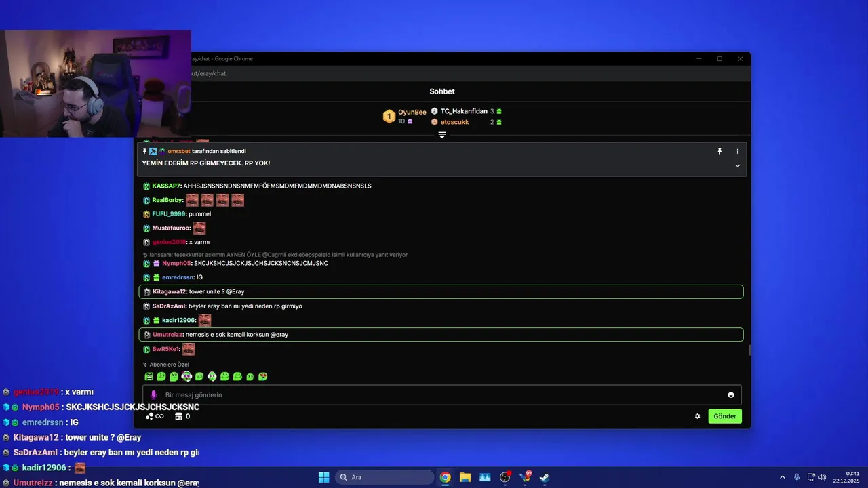The height and width of the screenshot is (488, 868).
Task: Click the gold number 1 rank badge
Action: tap(389, 117)
